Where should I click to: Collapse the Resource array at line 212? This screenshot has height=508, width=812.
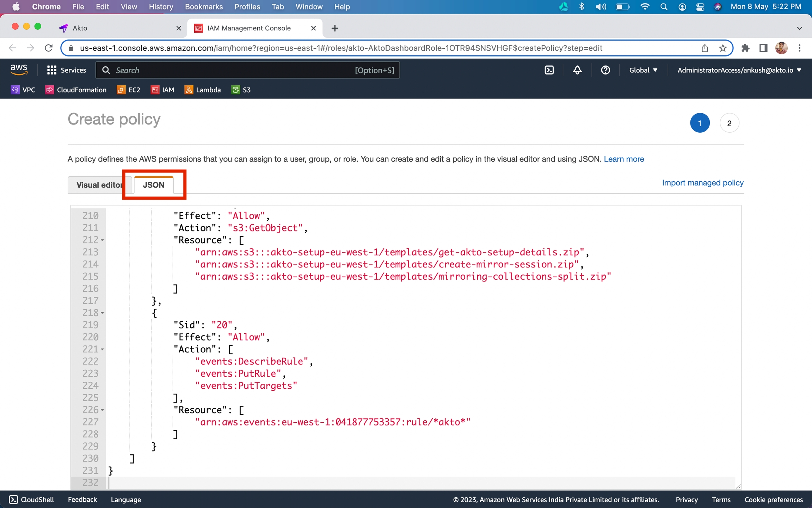click(x=102, y=240)
